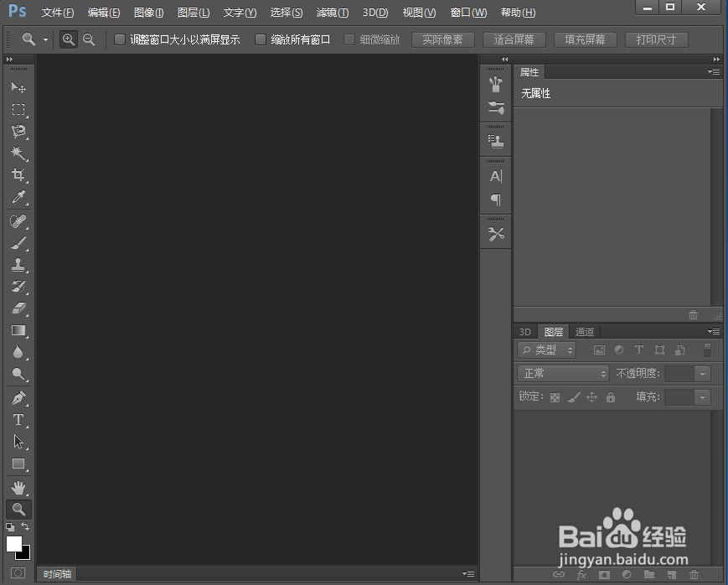Open the Paragraph panel
Screen dimensions: 728x585
pyautogui.click(x=495, y=199)
